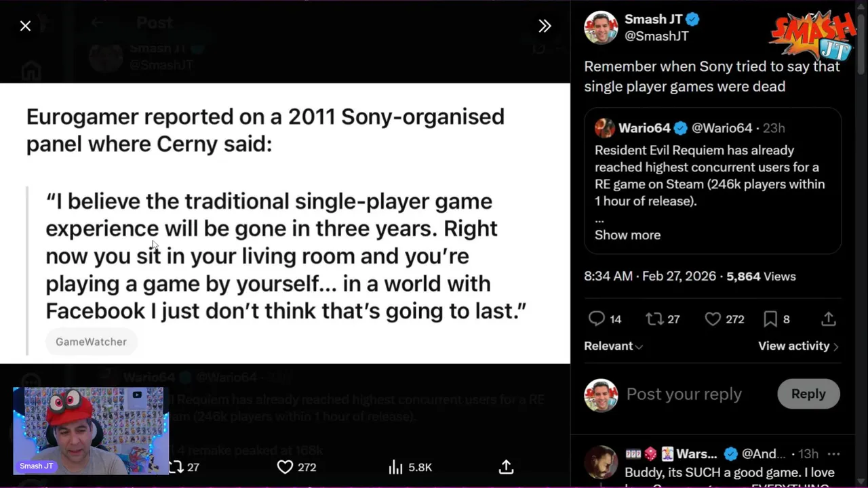
Task: Open the @SmashJT profile handle link
Action: click(x=656, y=36)
